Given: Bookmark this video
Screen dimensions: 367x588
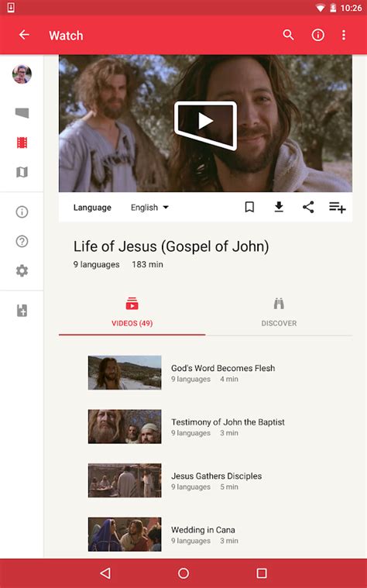Looking at the screenshot, I should (249, 207).
